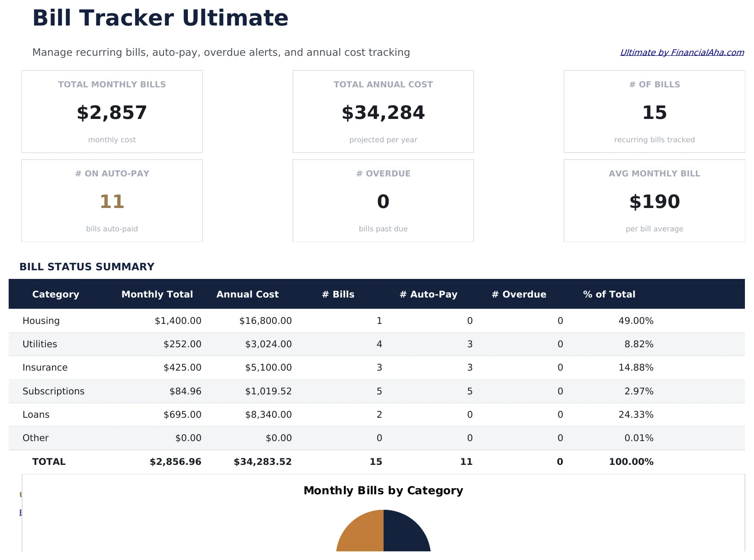This screenshot has height=560, width=754.
Task: Click the orange slice of the pie chart
Action: coord(359,534)
